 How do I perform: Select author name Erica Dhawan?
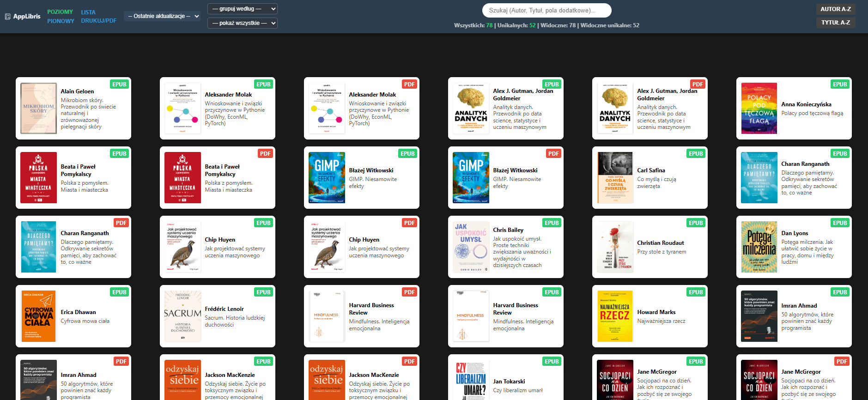[x=79, y=312]
